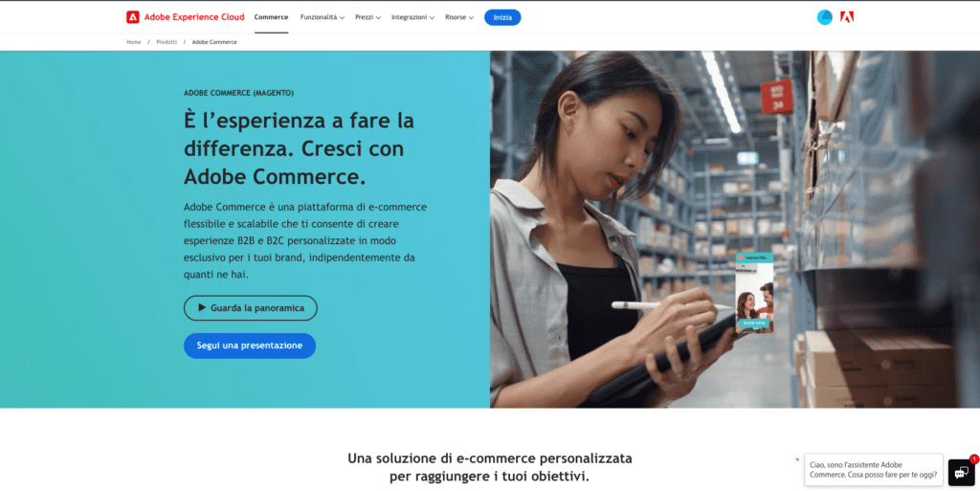This screenshot has width=980, height=491.
Task: Select the Commerce tab in navigation
Action: point(271,17)
